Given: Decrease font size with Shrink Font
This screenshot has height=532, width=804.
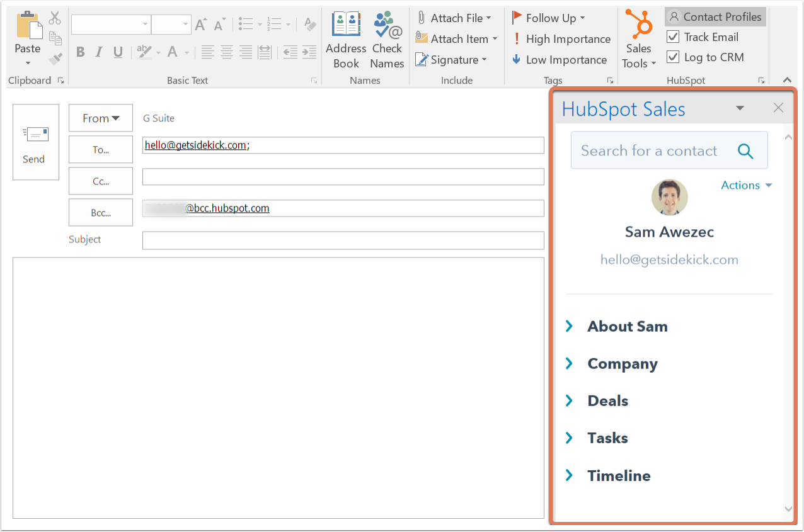Looking at the screenshot, I should tap(219, 25).
